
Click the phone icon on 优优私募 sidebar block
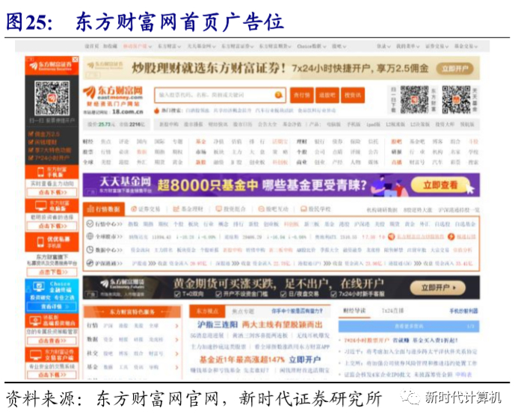[x=40, y=241]
